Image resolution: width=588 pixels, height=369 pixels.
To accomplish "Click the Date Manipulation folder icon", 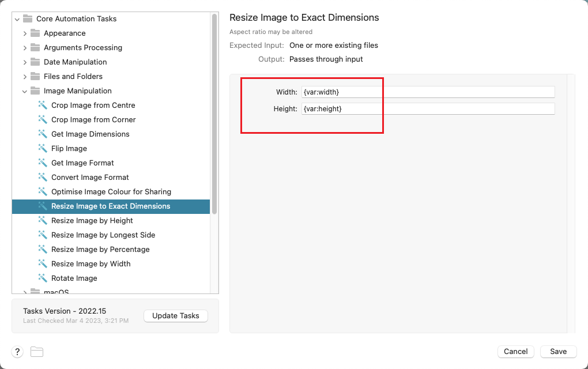I will (35, 62).
